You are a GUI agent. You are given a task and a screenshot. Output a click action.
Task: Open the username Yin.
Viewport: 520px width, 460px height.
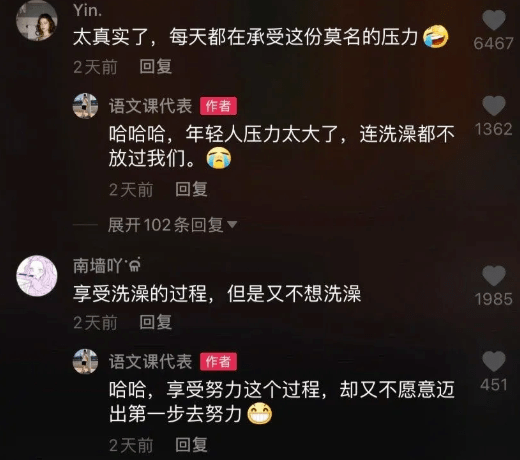coord(87,10)
